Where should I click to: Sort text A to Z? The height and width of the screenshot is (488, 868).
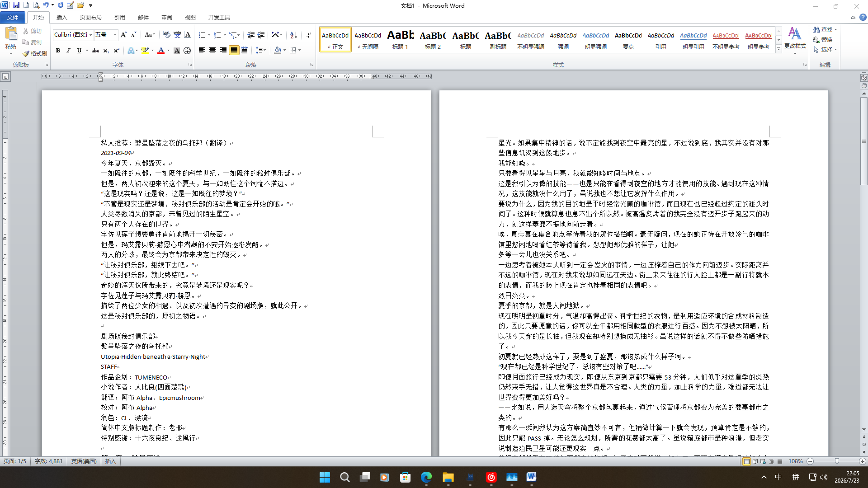(x=294, y=35)
